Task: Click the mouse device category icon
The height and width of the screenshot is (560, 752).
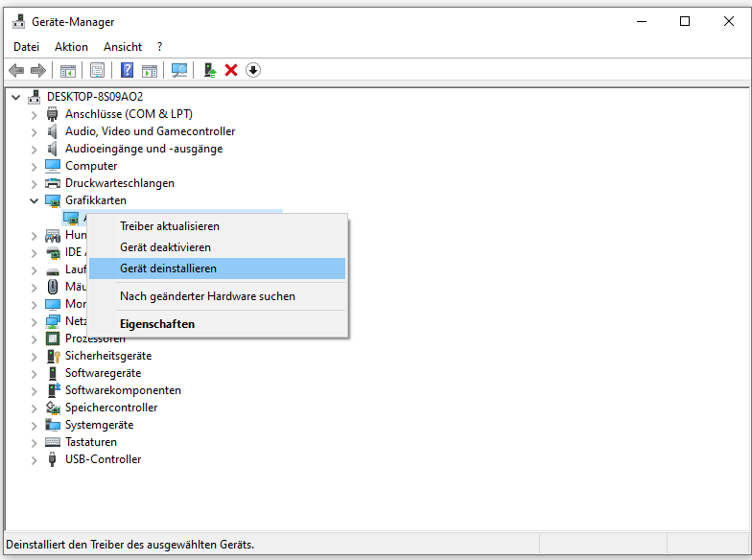Action: click(52, 287)
